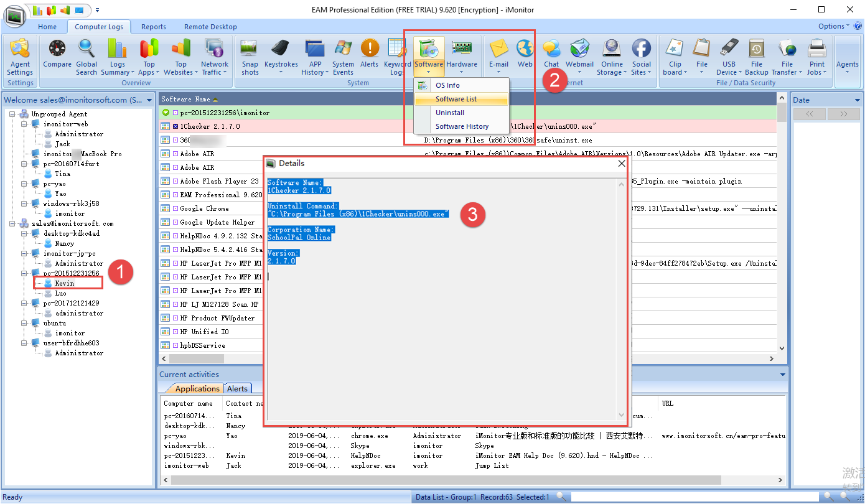Select the hpbDSService row
This screenshot has height=504, width=865.
pos(467,345)
